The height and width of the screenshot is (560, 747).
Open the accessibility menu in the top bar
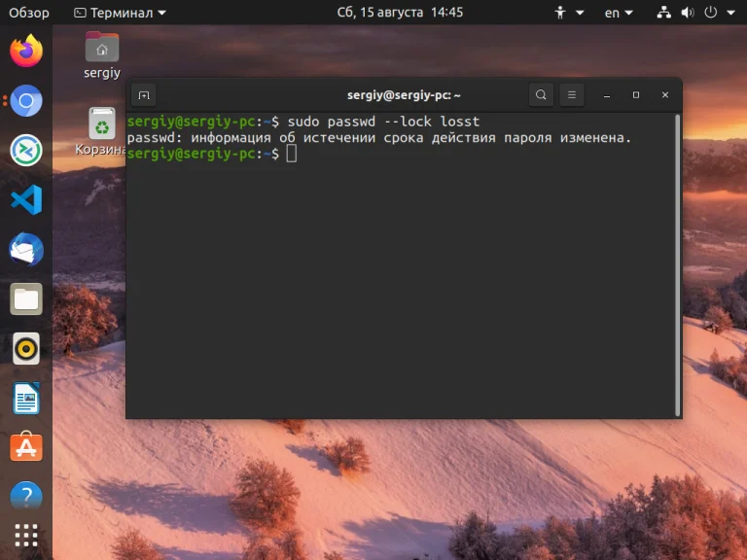pyautogui.click(x=569, y=13)
